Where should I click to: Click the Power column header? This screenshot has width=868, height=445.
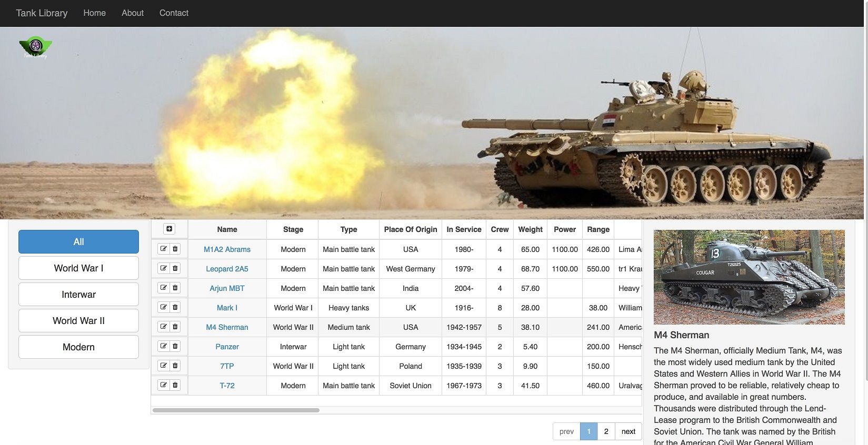[565, 229]
